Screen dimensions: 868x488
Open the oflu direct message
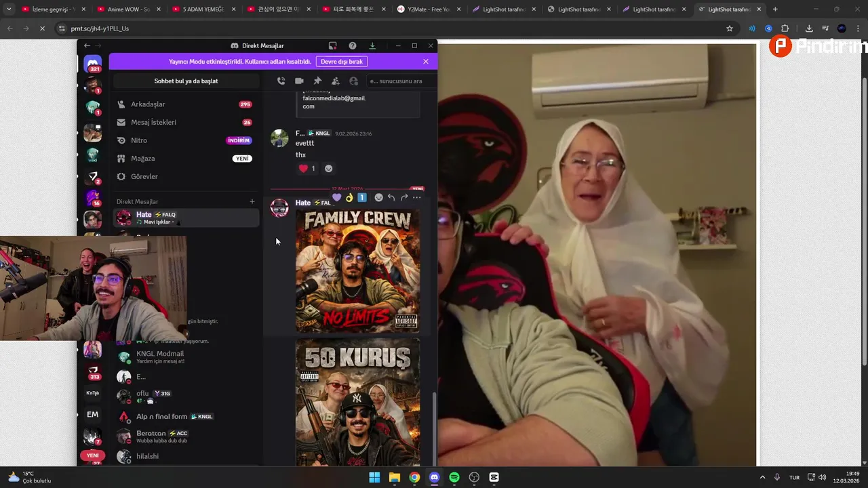186,396
